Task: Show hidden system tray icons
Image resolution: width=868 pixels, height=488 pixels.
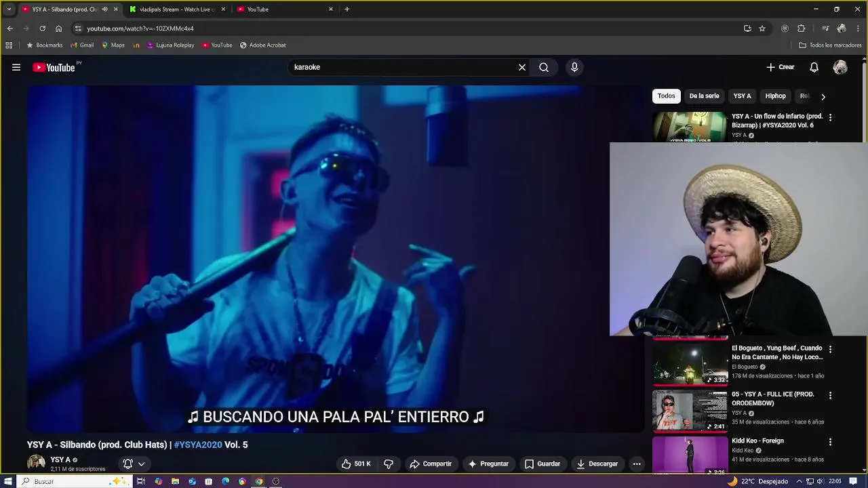Action: point(798,481)
